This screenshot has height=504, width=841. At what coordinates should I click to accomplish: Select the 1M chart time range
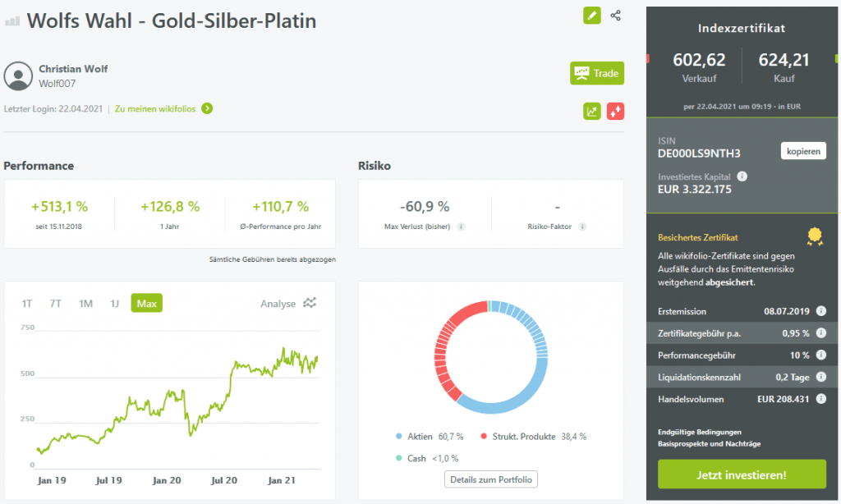click(x=85, y=304)
